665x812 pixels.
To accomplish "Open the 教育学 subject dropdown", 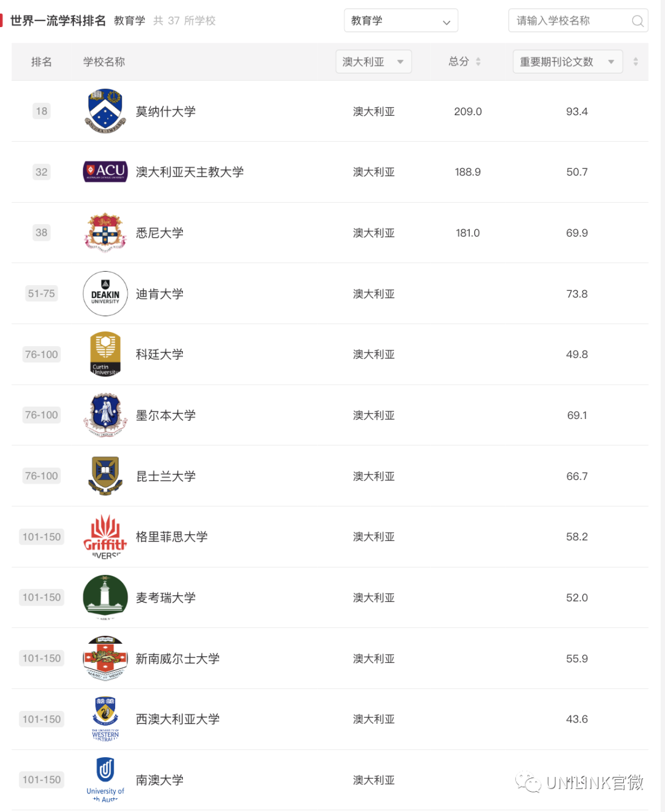I will pos(401,20).
